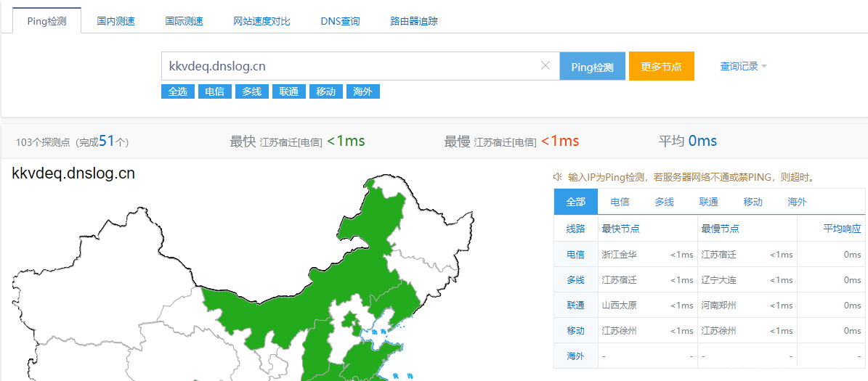Open the 国际测速 tab

[x=184, y=21]
